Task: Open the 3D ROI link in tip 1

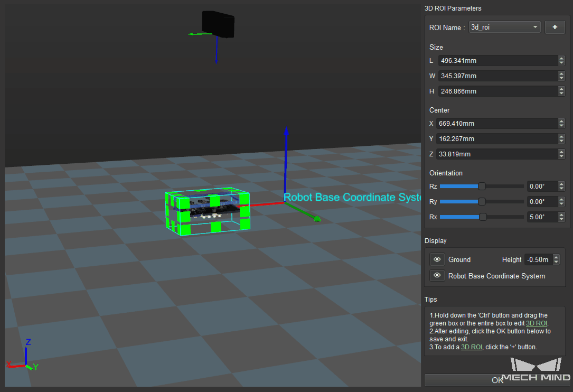Action: click(537, 323)
